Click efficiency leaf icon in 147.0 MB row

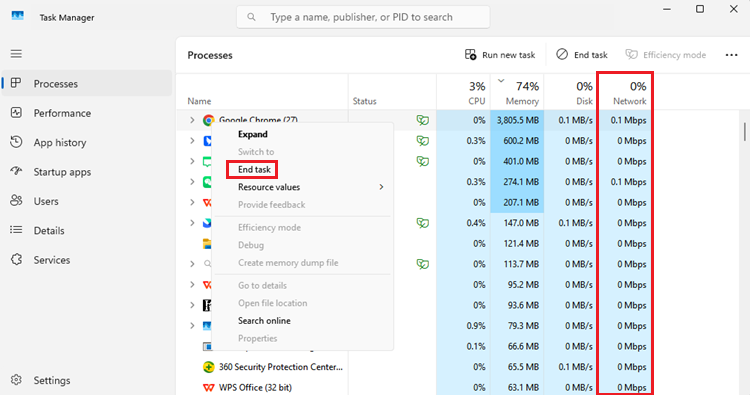(x=422, y=223)
